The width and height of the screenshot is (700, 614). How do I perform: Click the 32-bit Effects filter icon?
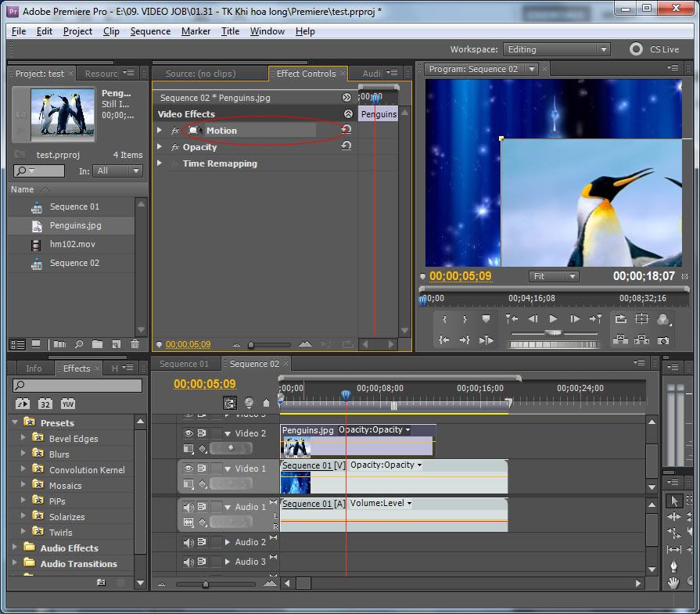click(x=45, y=404)
